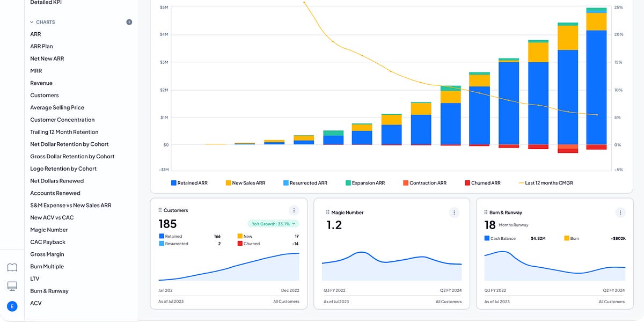Viewport: 644px width, 322px height.
Task: Click the plus icon next to CHARTS
Action: [129, 21]
